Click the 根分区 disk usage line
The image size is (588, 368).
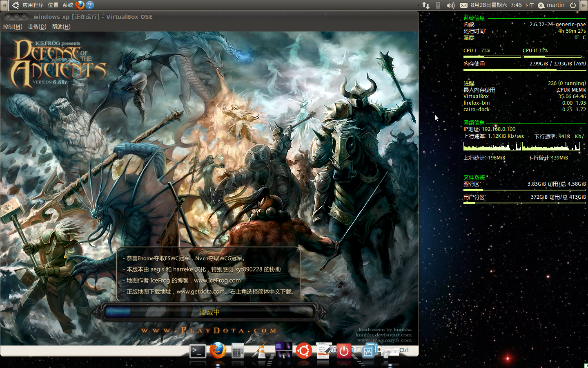tap(525, 184)
